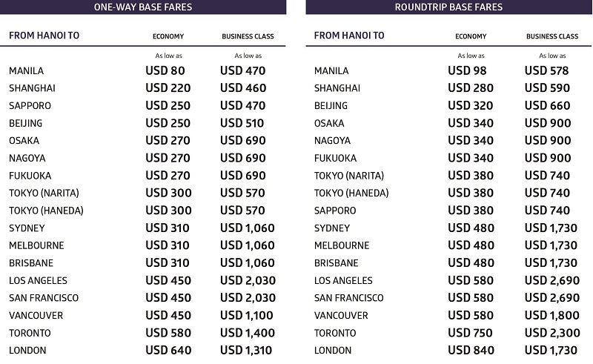The width and height of the screenshot is (593, 364).
Task: Click one-way Toronto economy fare USD 580
Action: point(168,333)
